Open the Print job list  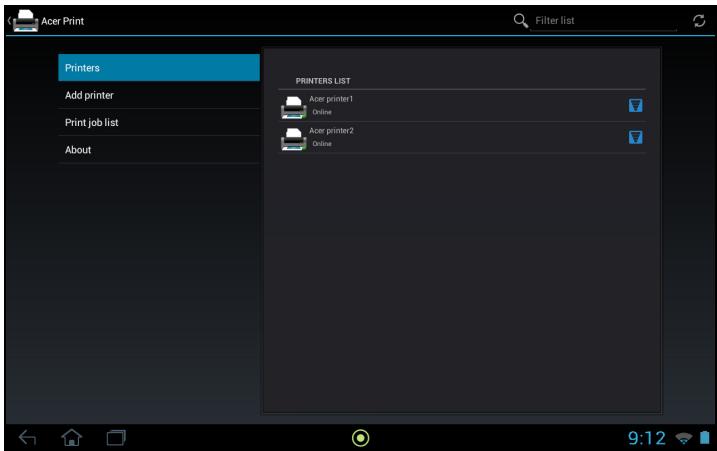[159, 123]
